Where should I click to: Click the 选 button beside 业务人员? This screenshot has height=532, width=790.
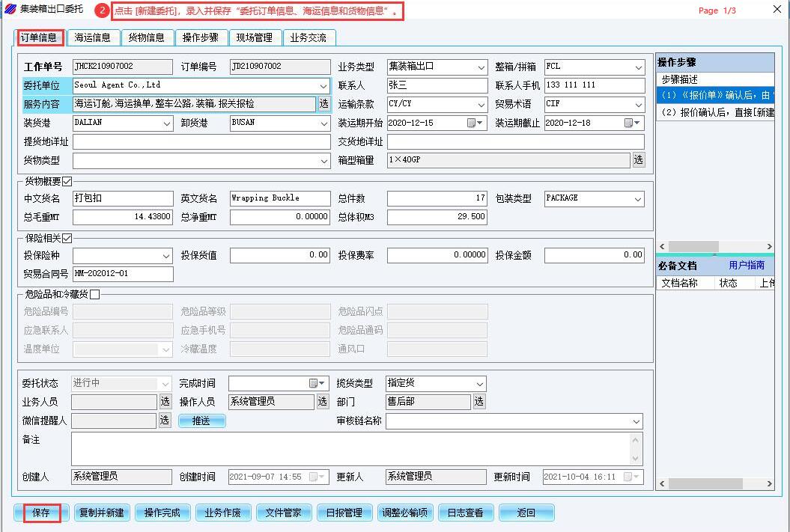165,402
